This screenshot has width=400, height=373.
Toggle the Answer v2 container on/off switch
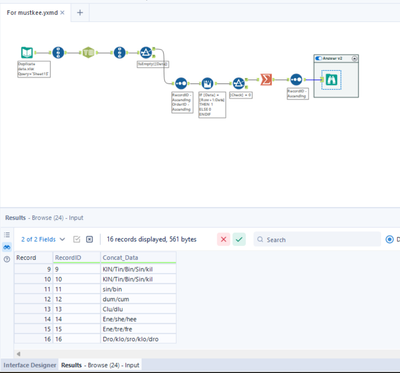[x=318, y=58]
